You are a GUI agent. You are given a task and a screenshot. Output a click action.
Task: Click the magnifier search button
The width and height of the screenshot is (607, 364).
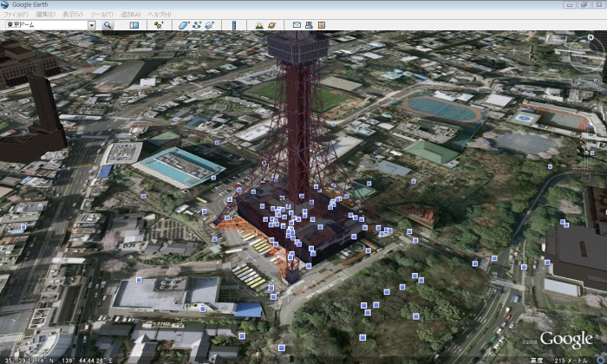(x=108, y=25)
